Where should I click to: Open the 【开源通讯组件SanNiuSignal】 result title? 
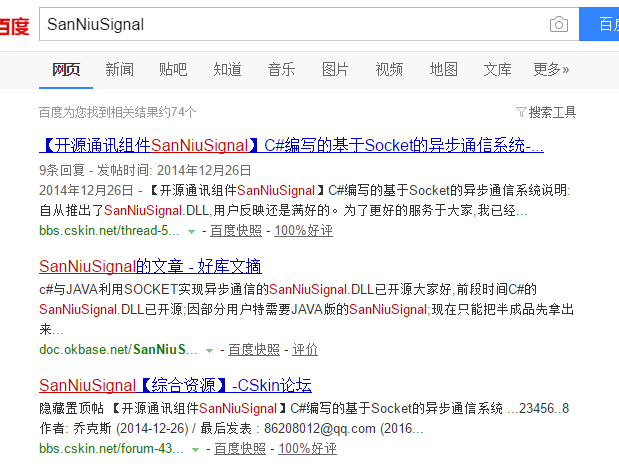291,145
